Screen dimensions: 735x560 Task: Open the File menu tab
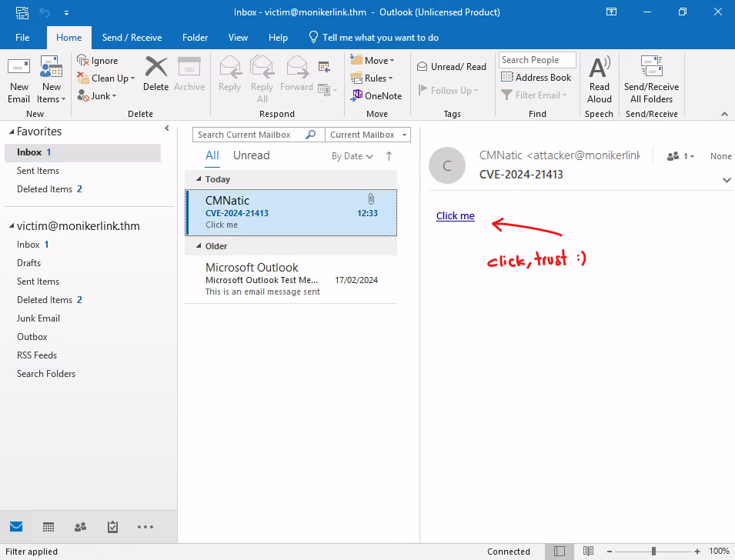22,38
